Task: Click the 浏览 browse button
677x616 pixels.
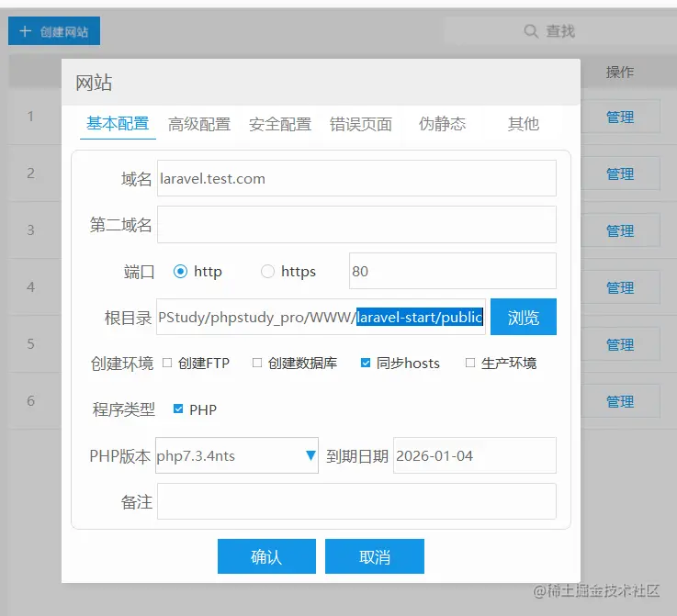Action: tap(524, 317)
